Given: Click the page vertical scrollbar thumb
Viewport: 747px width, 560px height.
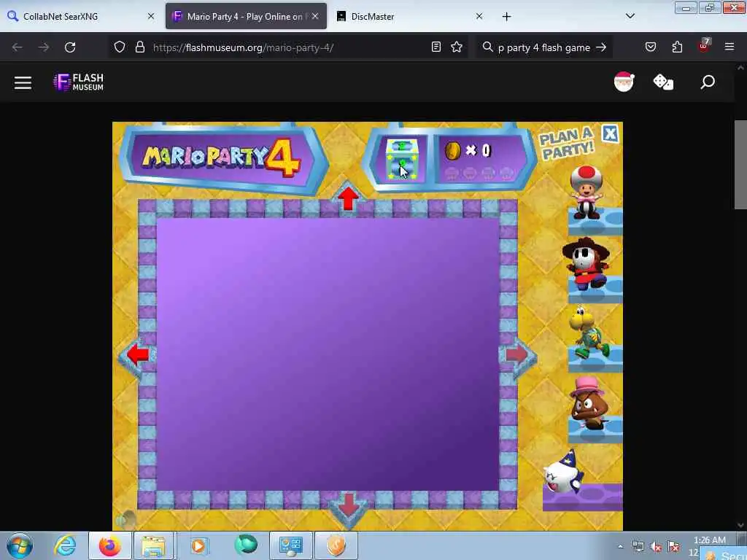Looking at the screenshot, I should pyautogui.click(x=740, y=164).
